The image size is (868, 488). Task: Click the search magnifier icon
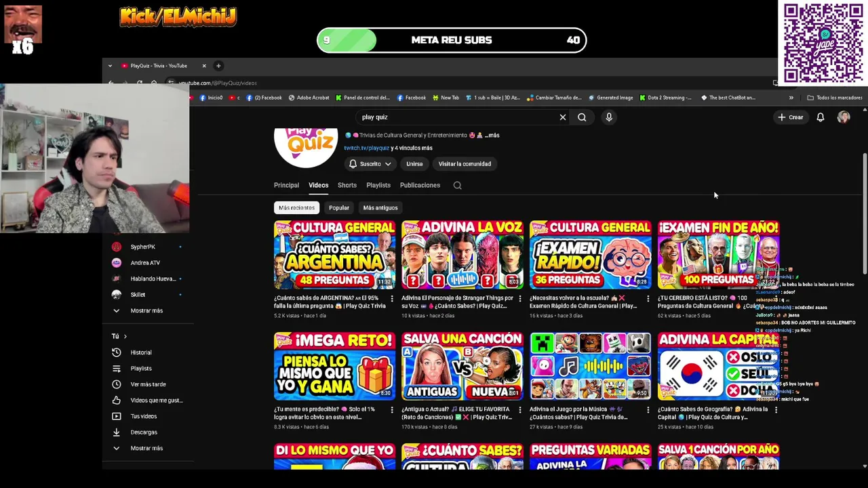coord(582,117)
